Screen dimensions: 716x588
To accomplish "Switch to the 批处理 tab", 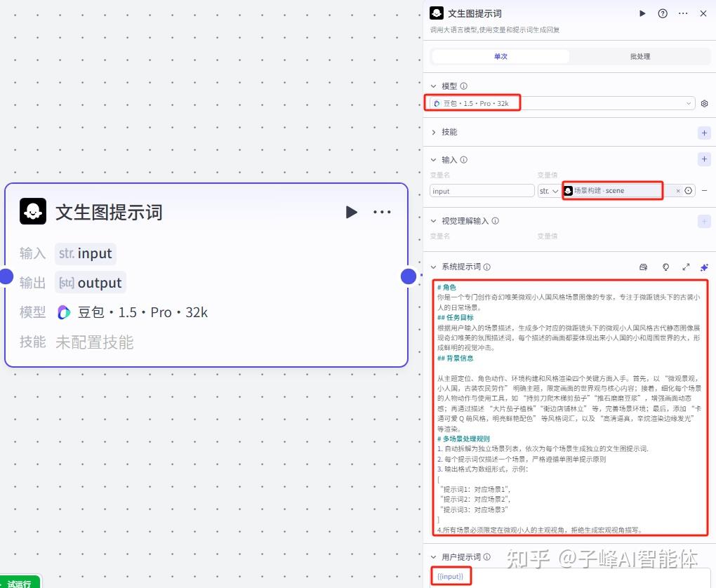I will click(x=639, y=56).
